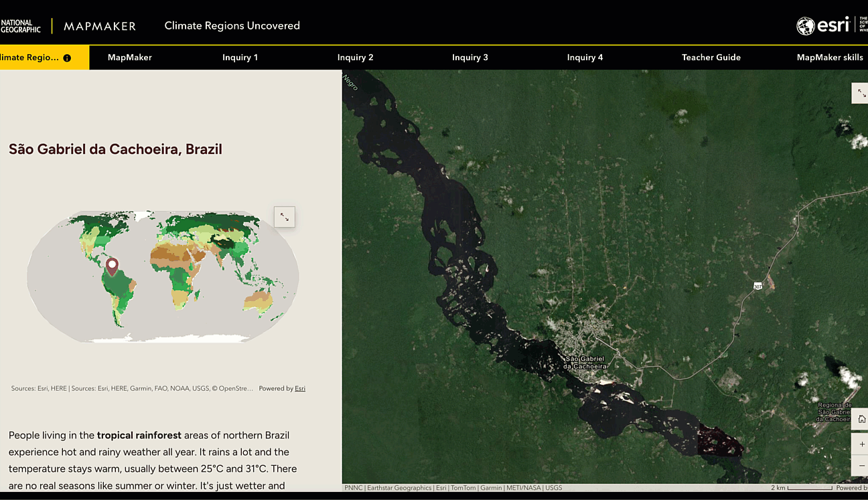
Task: Go to the MapMaker skills tab
Action: 830,58
